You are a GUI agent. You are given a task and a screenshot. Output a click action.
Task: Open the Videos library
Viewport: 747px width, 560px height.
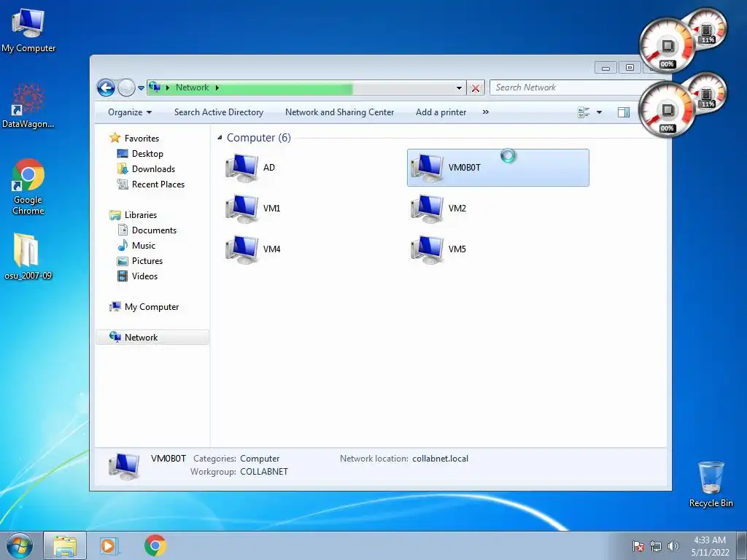[x=144, y=276]
